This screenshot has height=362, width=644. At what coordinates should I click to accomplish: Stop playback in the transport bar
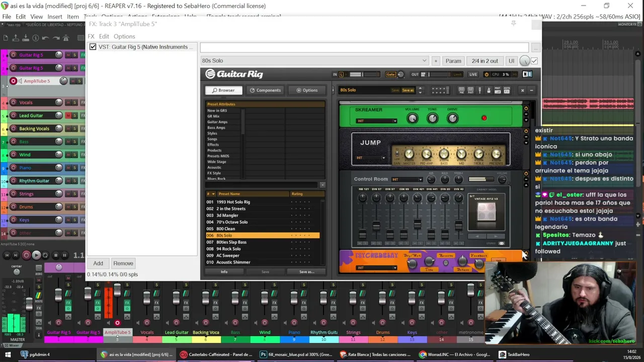tap(55, 255)
